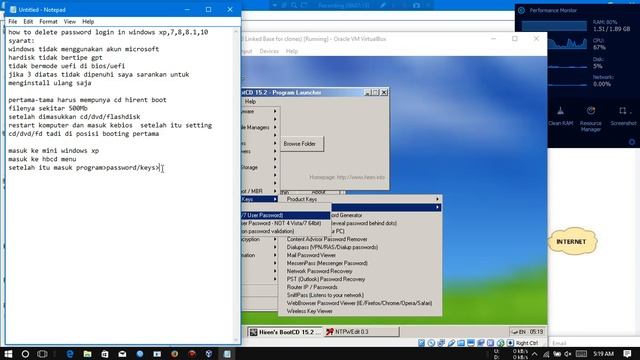Open the Mail app on taskbar
This screenshot has width=640, height=360.
click(x=122, y=354)
